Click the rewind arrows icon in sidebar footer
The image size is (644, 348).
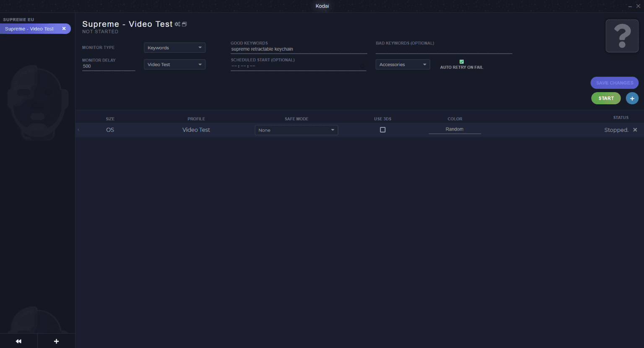tap(18, 341)
